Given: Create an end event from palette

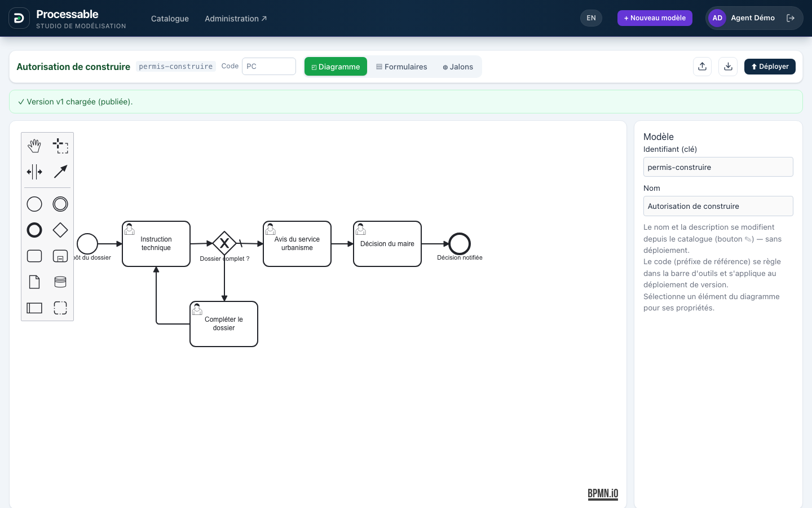Looking at the screenshot, I should [34, 230].
